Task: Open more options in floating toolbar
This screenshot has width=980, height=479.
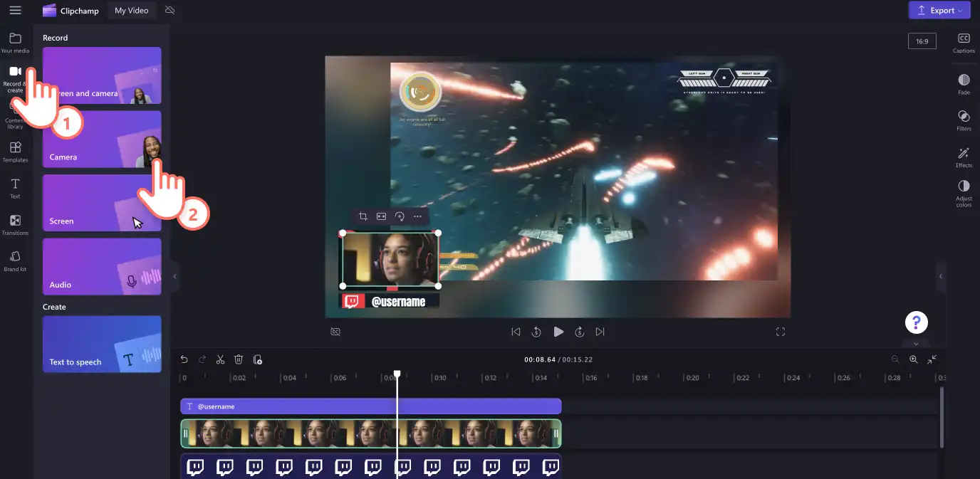Action: pos(418,216)
